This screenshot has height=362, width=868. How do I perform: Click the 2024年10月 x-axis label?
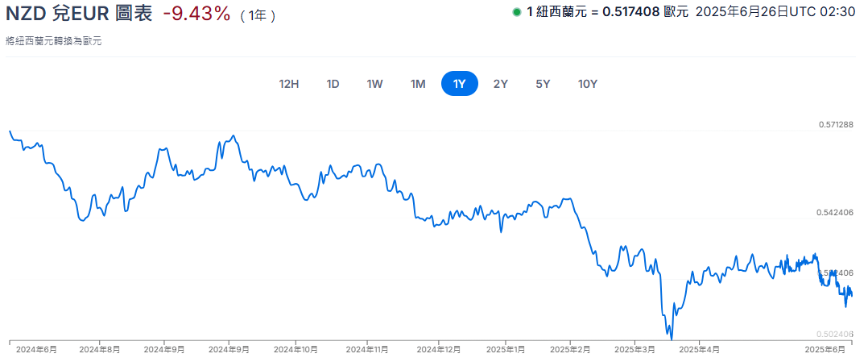coord(297,350)
